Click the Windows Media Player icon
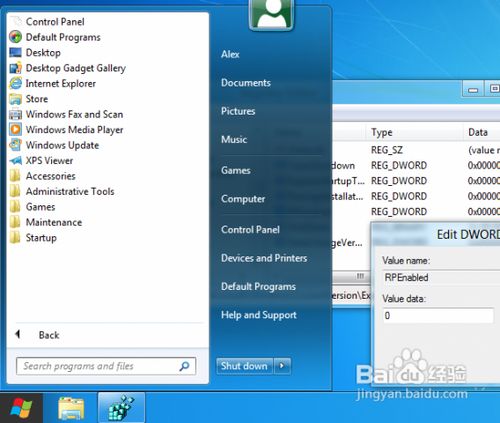Viewport: 500px width, 423px height. pyautogui.click(x=16, y=129)
